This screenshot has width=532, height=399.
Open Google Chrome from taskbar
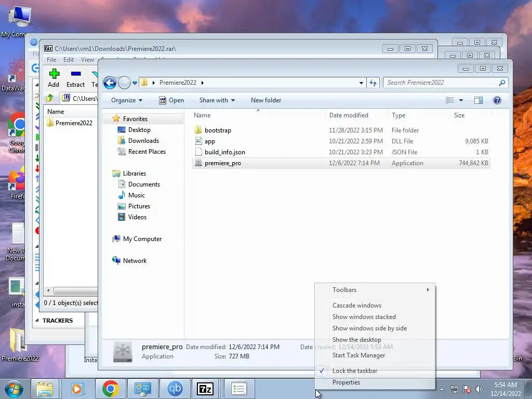pyautogui.click(x=110, y=389)
